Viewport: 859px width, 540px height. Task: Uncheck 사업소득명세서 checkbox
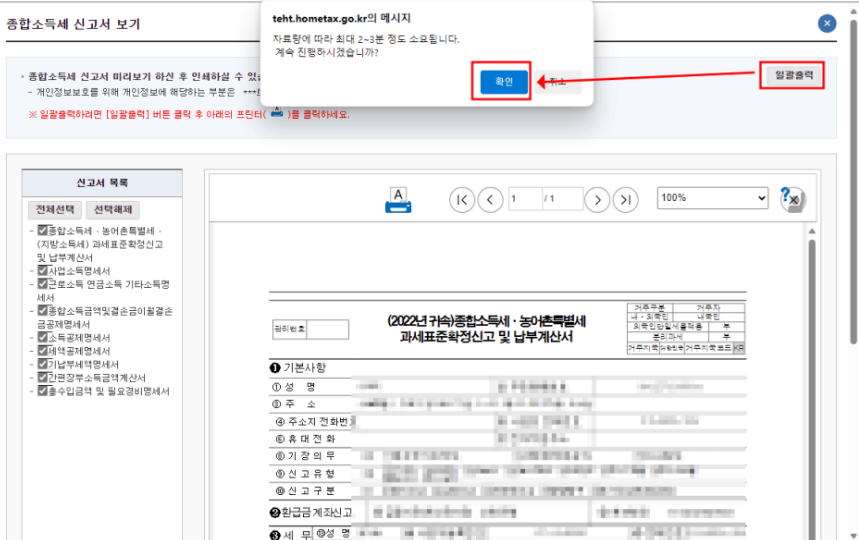pyautogui.click(x=43, y=271)
